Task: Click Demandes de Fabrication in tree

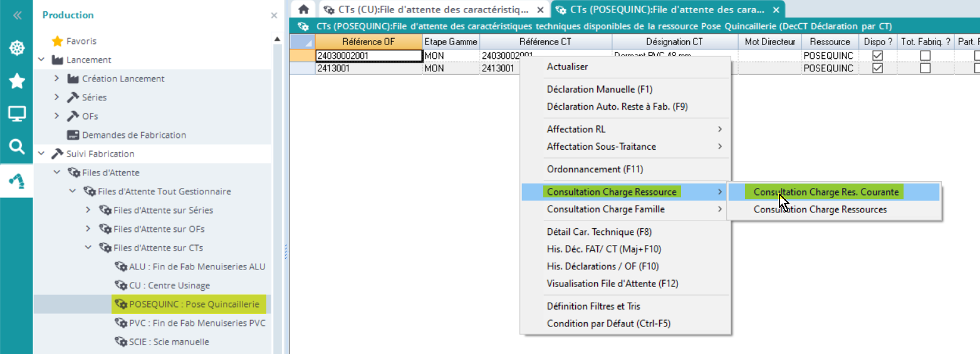Action: 133,135
